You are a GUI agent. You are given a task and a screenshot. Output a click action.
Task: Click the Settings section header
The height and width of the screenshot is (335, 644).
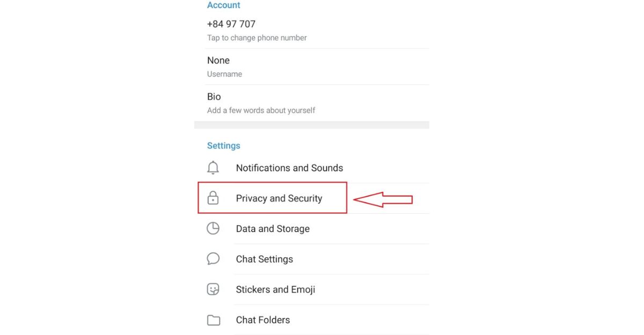pyautogui.click(x=223, y=145)
